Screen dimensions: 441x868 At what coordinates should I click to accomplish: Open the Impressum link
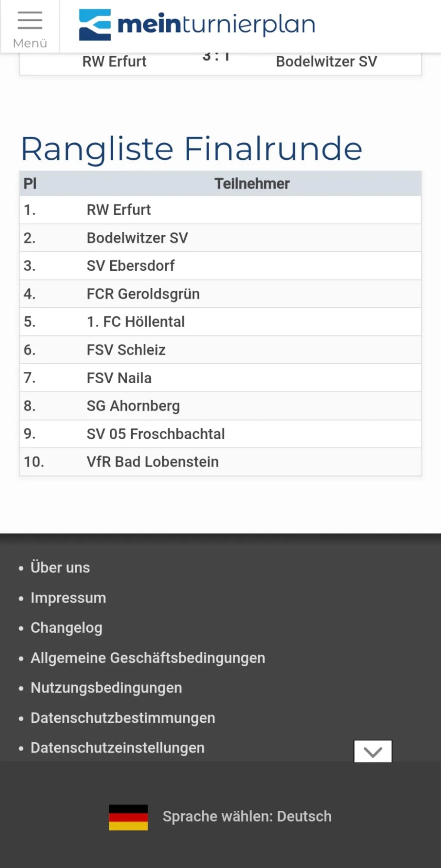point(68,598)
